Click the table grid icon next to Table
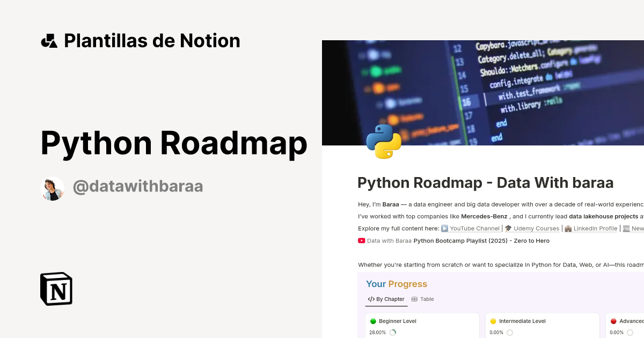 [414, 299]
